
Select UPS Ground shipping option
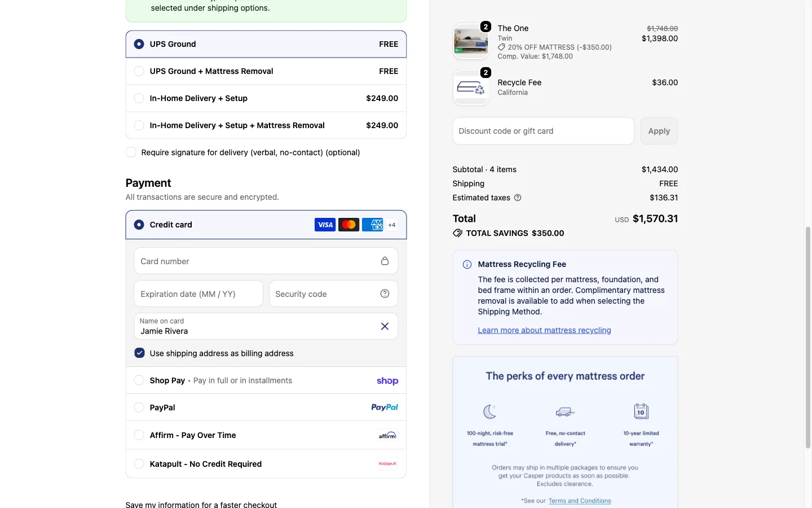tap(266, 44)
